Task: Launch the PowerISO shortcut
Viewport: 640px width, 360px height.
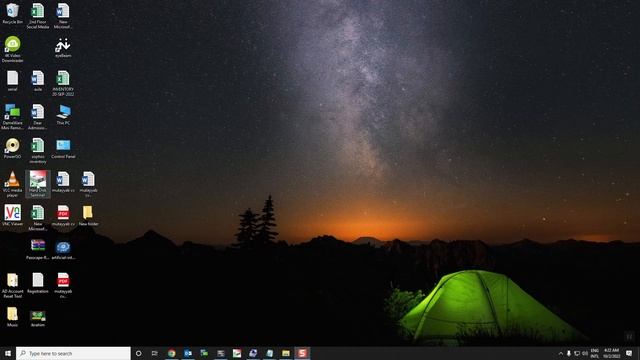Action: point(12,148)
